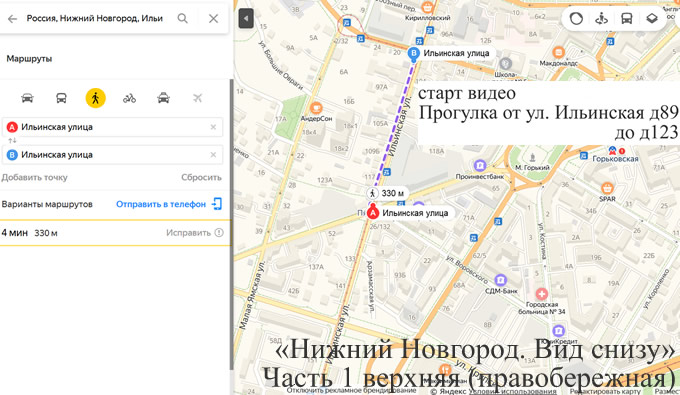The width and height of the screenshot is (680, 395).
Task: Click the Сбросить button
Action: 201,177
